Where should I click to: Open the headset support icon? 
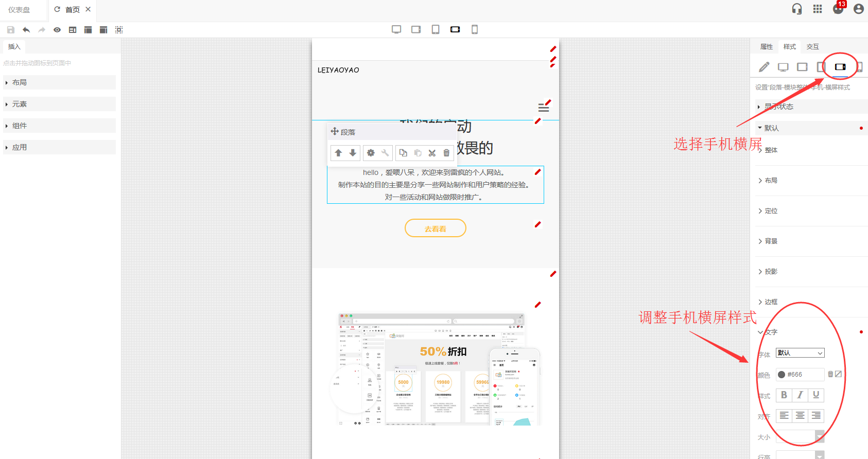(x=796, y=9)
